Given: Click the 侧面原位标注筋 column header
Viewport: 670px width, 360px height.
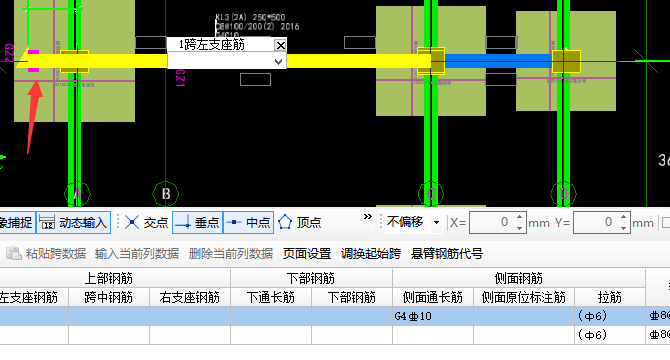Looking at the screenshot, I should (524, 297).
